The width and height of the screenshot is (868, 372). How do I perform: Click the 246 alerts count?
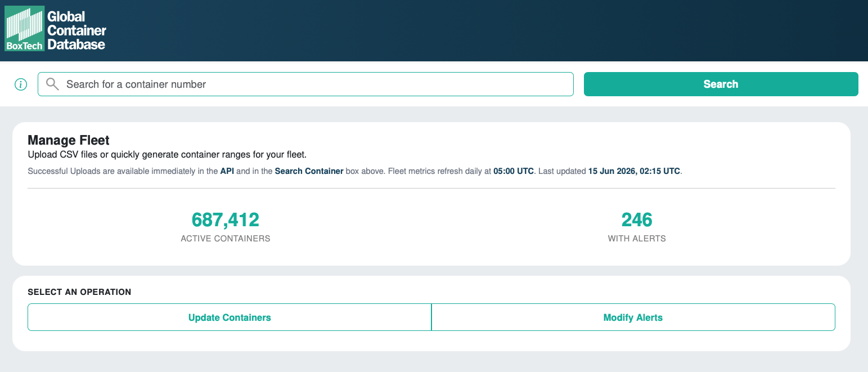(637, 219)
